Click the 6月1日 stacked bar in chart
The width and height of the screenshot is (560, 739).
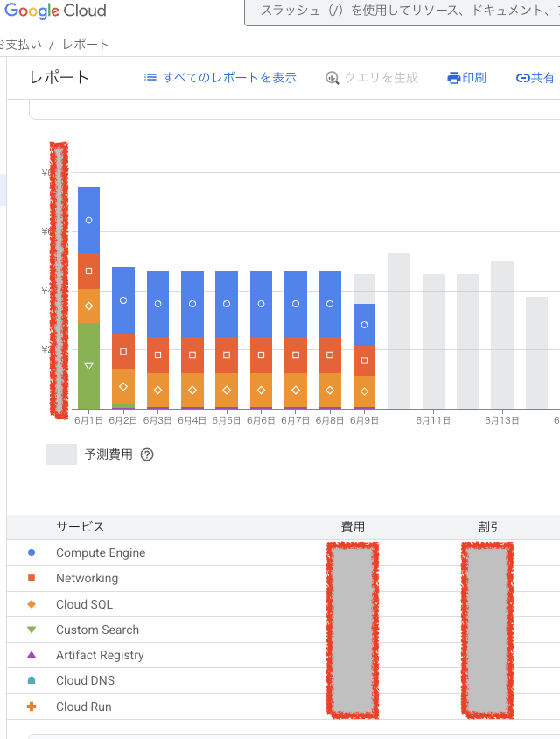88,298
